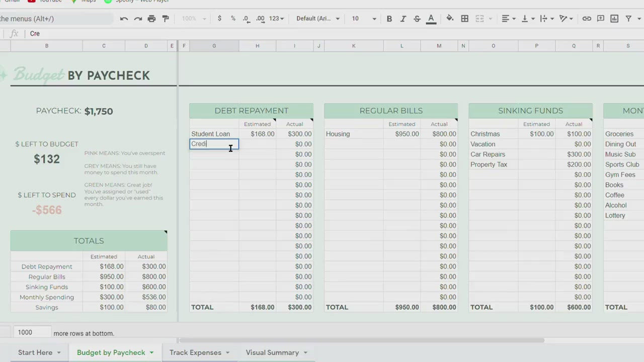Viewport: 644px width, 362px height.
Task: Select the paint format roller icon
Action: (166, 19)
